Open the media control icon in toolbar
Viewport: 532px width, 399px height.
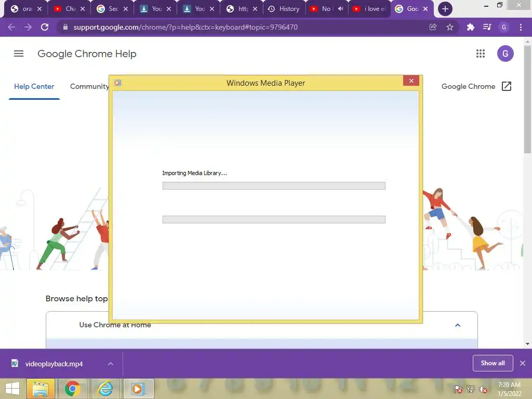pyautogui.click(x=487, y=27)
